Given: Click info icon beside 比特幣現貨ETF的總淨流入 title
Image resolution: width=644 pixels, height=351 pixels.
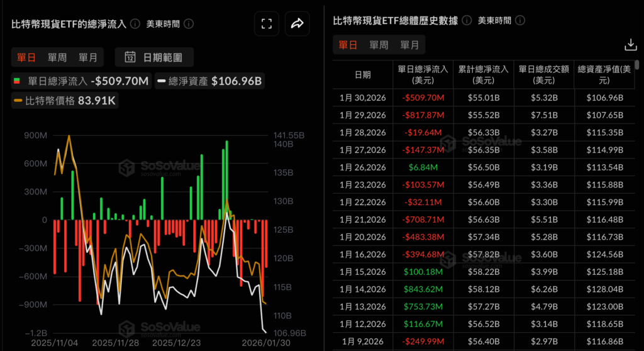Looking at the screenshot, I should click(135, 24).
